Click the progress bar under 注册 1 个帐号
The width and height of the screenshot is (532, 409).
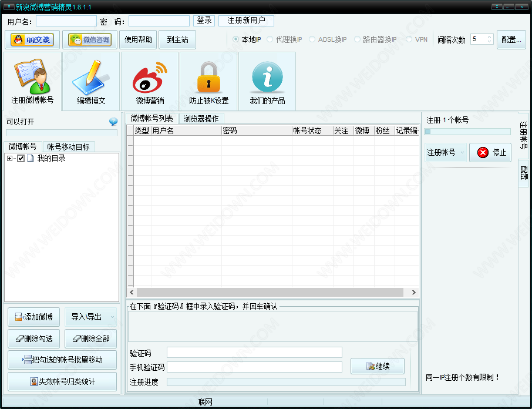point(467,132)
